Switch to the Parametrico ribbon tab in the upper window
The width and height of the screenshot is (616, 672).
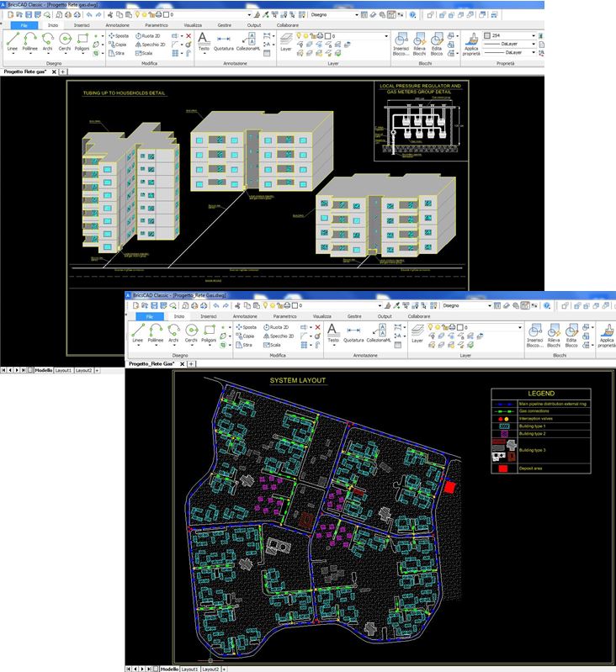coord(155,26)
